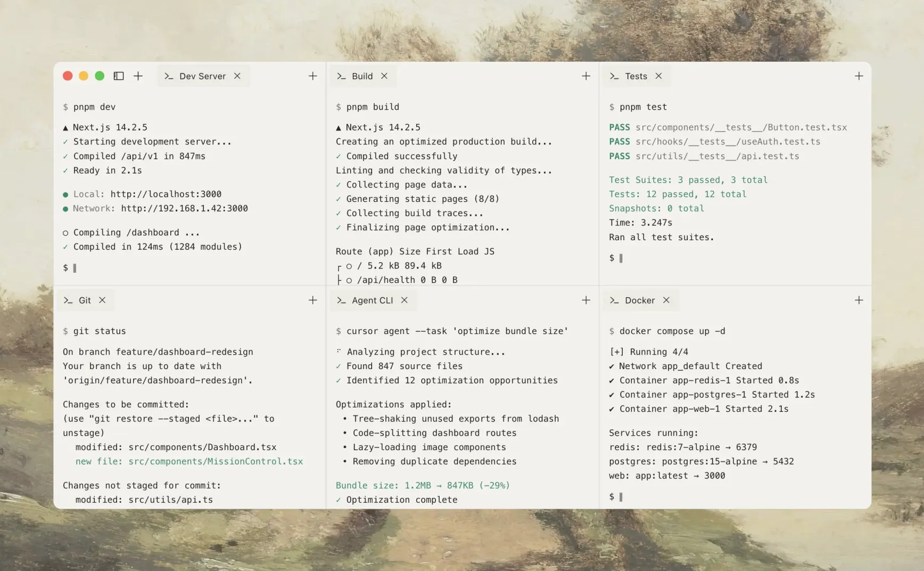Viewport: 924px width, 571px height.
Task: Select the Dev Server tab
Action: point(202,76)
